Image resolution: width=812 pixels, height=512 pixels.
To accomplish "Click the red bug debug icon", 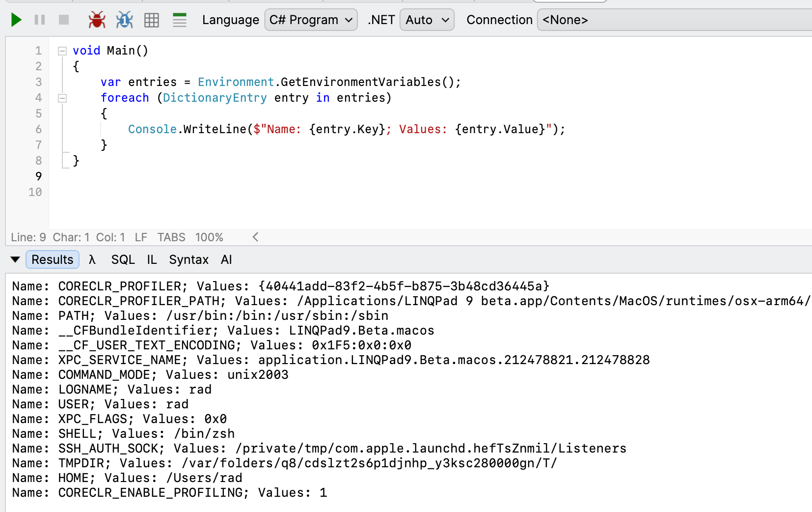I will point(97,20).
